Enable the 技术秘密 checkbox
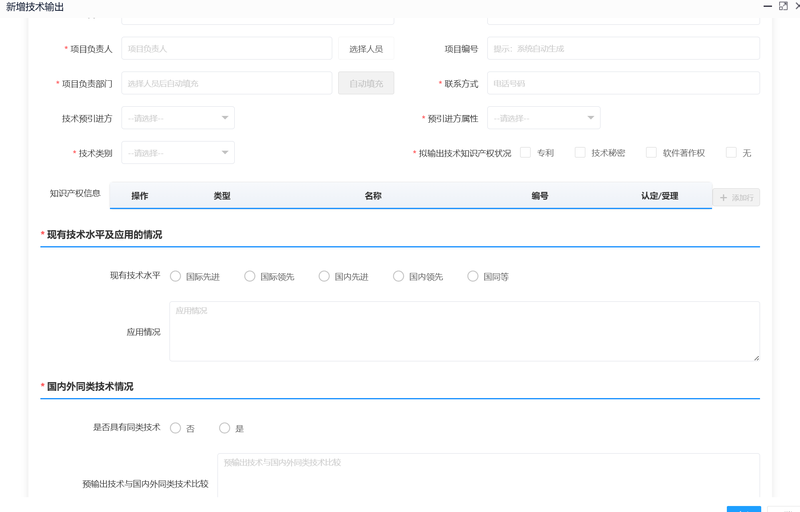This screenshot has width=800, height=512. [580, 153]
